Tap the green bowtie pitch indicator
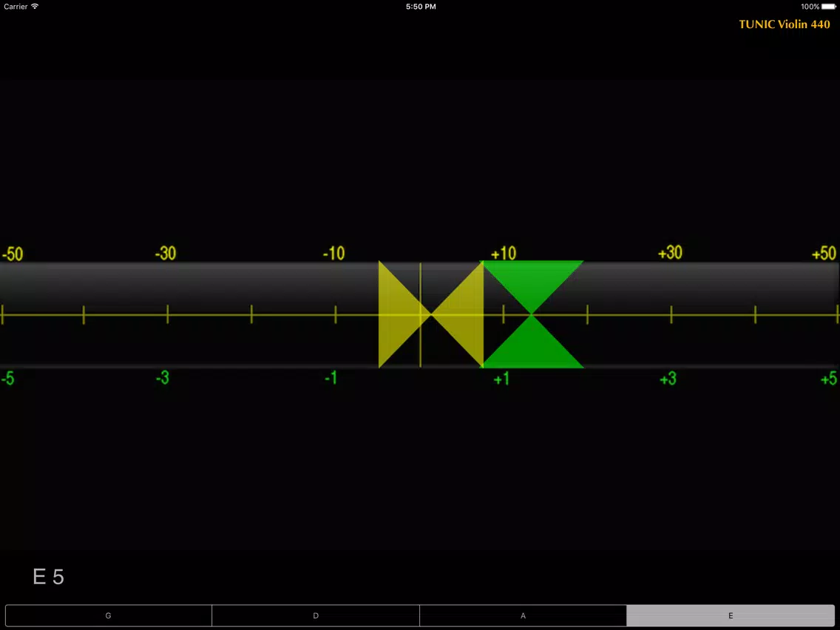This screenshot has width=840, height=630. (x=532, y=314)
